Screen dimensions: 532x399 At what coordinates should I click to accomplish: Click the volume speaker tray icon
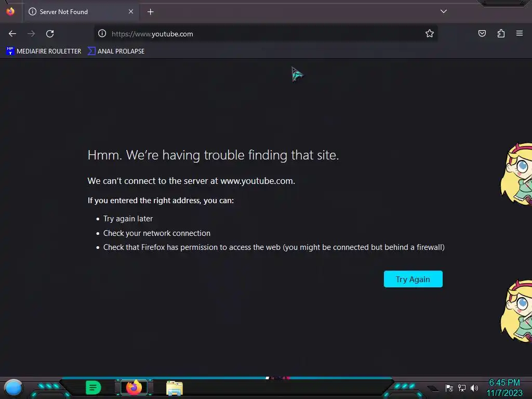[x=474, y=388]
